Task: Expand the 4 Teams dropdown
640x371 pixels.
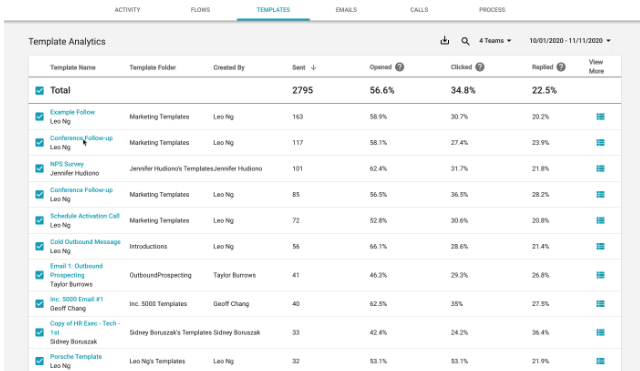Action: 495,41
